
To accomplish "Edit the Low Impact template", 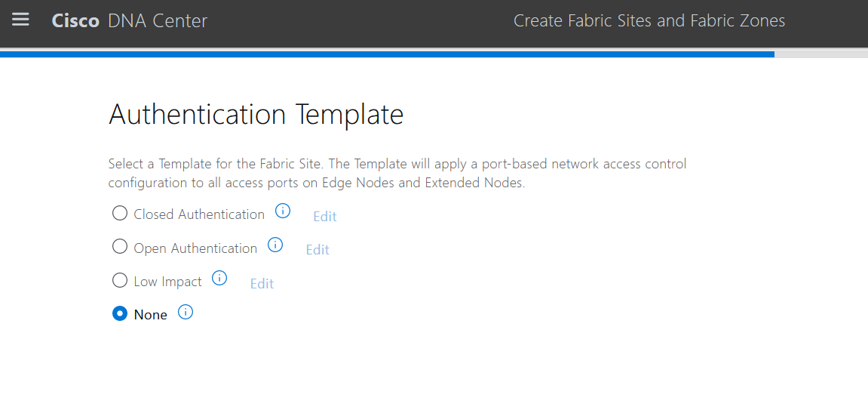I will (x=262, y=284).
